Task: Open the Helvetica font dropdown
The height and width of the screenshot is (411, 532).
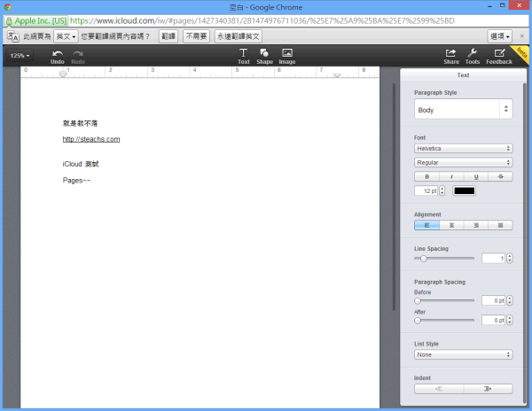Action: pos(463,149)
